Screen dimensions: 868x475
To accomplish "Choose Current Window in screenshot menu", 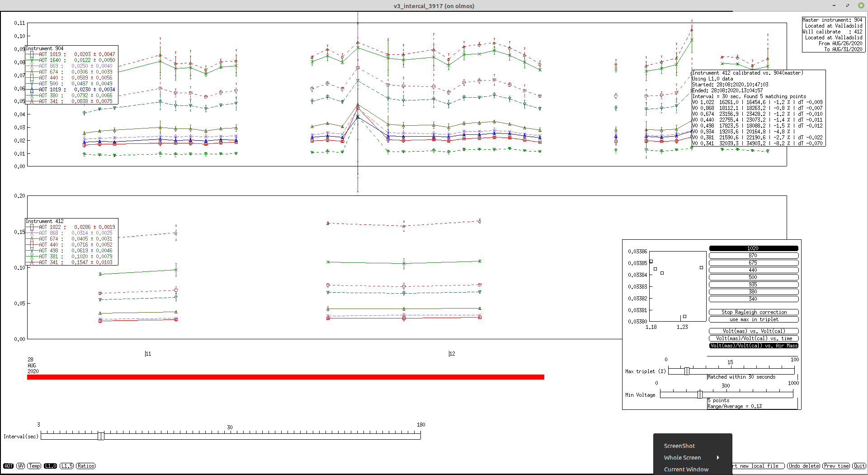I will coord(686,470).
